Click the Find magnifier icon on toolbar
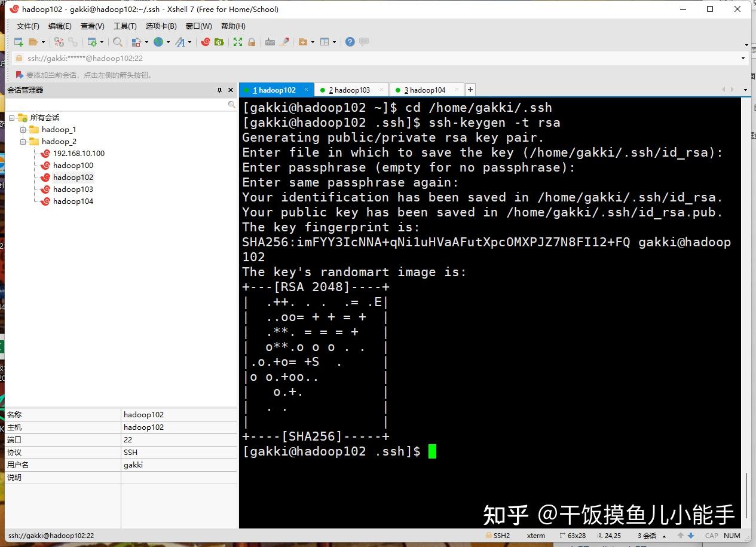756x547 pixels. click(117, 42)
